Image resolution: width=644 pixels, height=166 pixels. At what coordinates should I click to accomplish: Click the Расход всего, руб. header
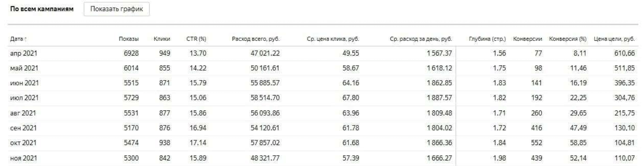255,39
